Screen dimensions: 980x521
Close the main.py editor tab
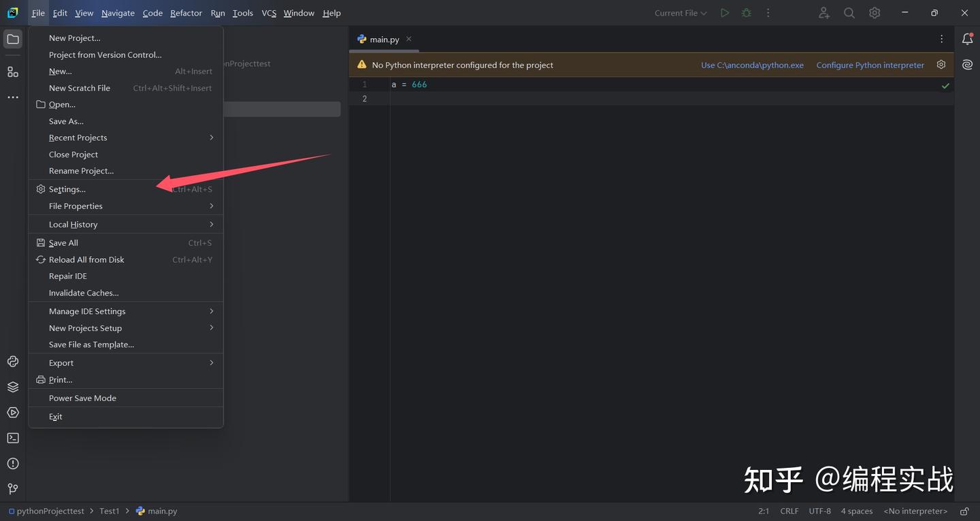click(x=409, y=39)
